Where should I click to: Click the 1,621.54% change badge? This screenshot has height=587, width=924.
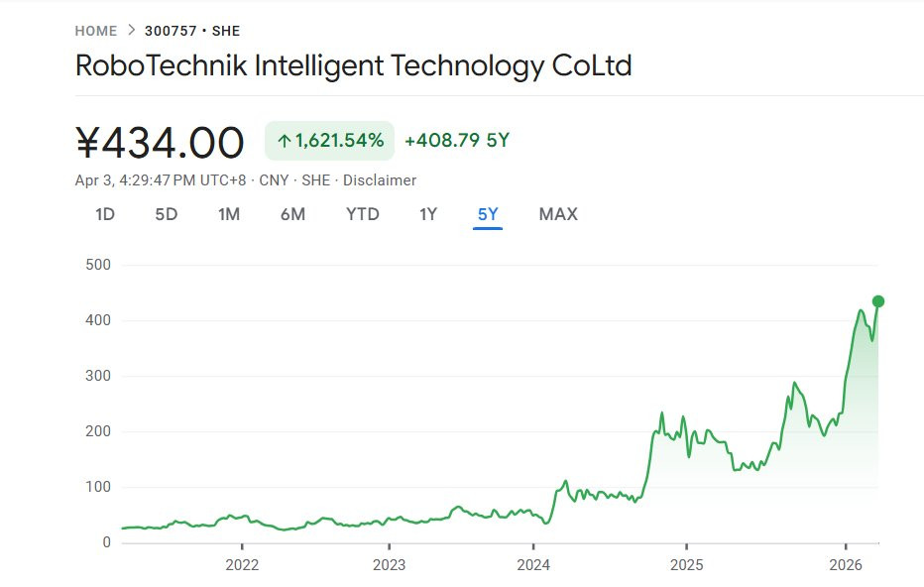click(x=329, y=141)
